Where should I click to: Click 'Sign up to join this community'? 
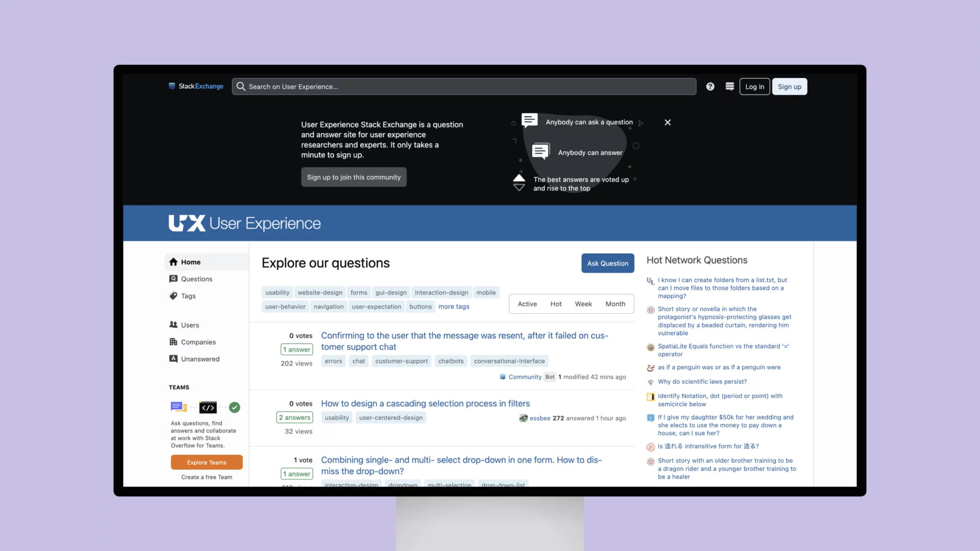coord(354,177)
